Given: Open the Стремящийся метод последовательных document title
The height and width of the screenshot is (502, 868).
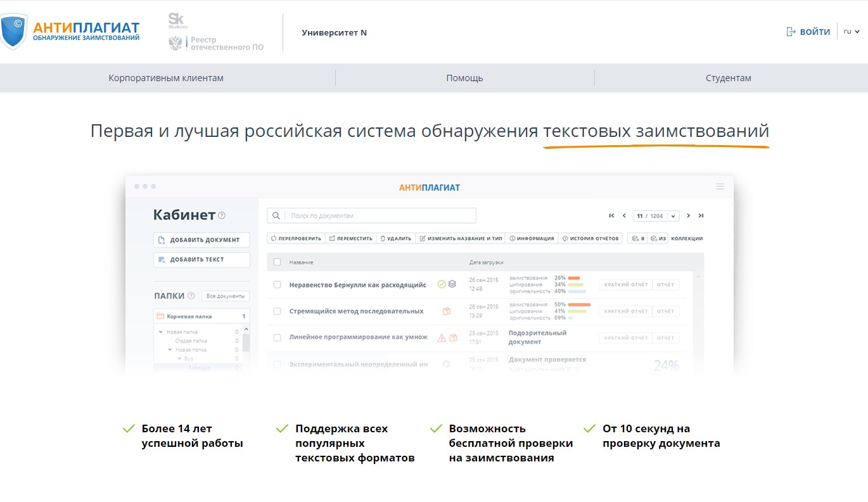Looking at the screenshot, I should 357,311.
